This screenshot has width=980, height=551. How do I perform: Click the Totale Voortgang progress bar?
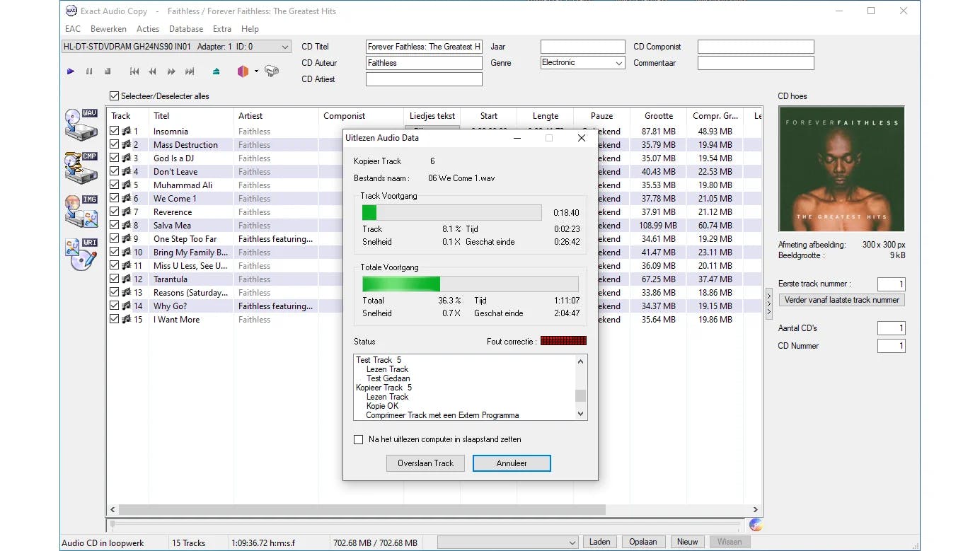[470, 284]
